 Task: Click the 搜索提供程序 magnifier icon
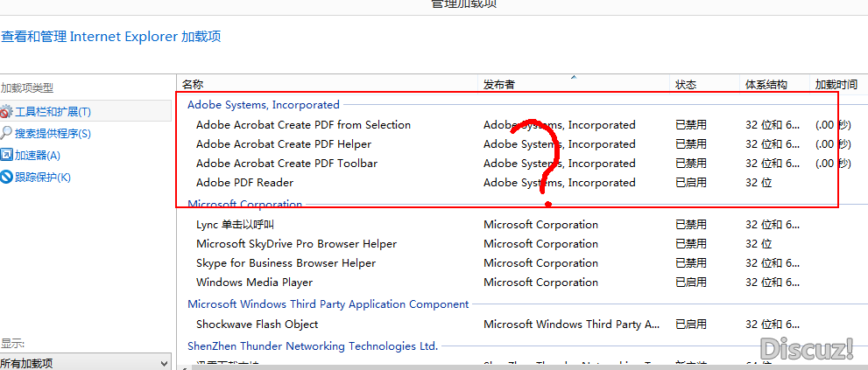(6, 133)
